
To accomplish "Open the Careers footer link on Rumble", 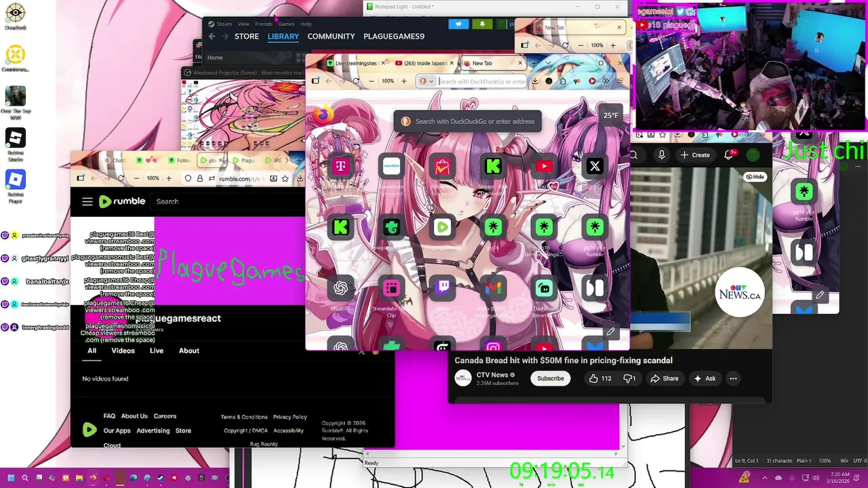I will click(165, 416).
